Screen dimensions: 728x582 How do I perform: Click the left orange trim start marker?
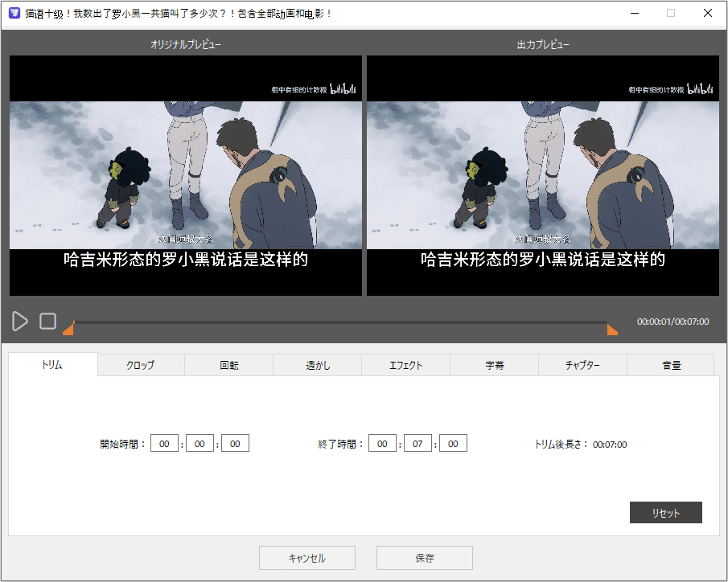click(68, 329)
